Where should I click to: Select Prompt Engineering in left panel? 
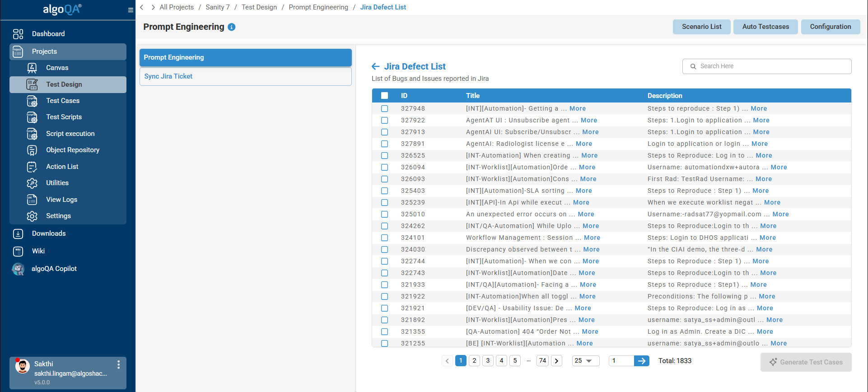click(x=246, y=58)
